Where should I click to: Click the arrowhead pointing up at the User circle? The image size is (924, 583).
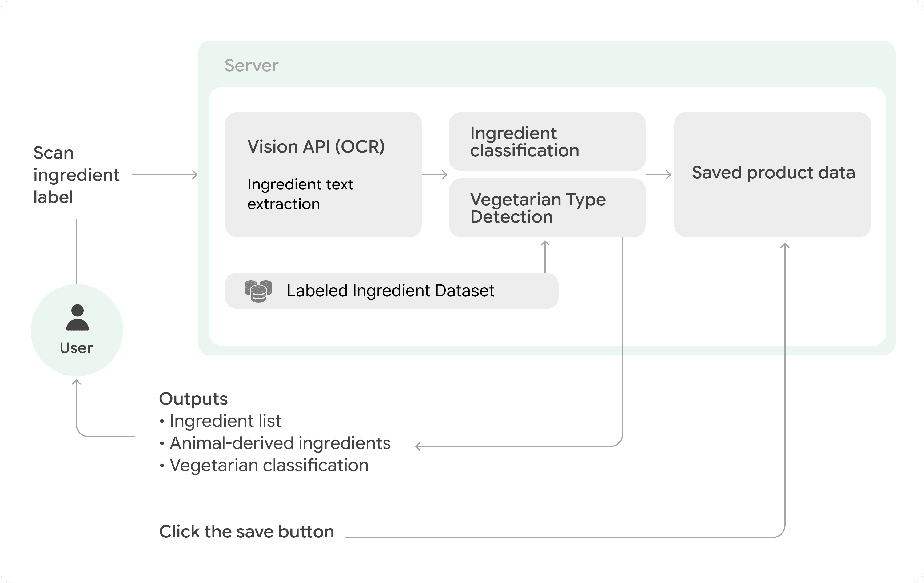(x=76, y=383)
